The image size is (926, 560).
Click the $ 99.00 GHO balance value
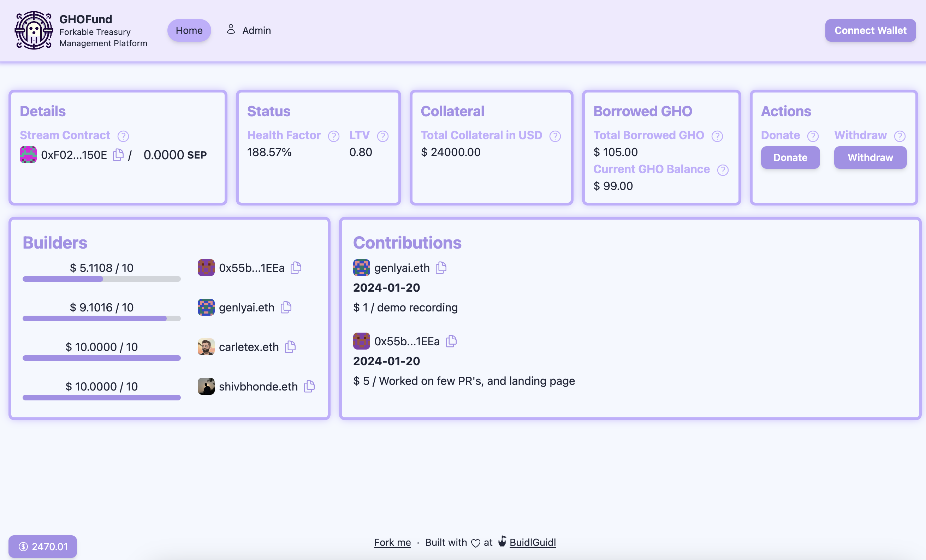tap(613, 186)
